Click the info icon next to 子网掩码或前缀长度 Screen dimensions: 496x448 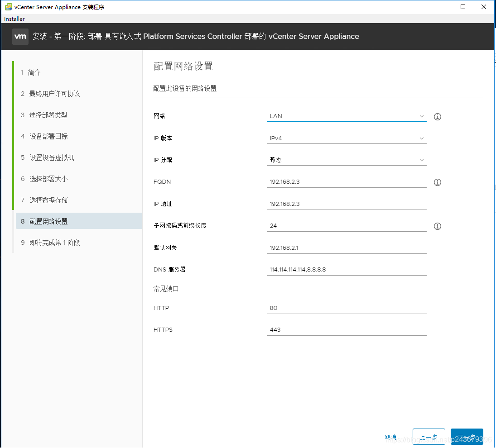point(438,226)
